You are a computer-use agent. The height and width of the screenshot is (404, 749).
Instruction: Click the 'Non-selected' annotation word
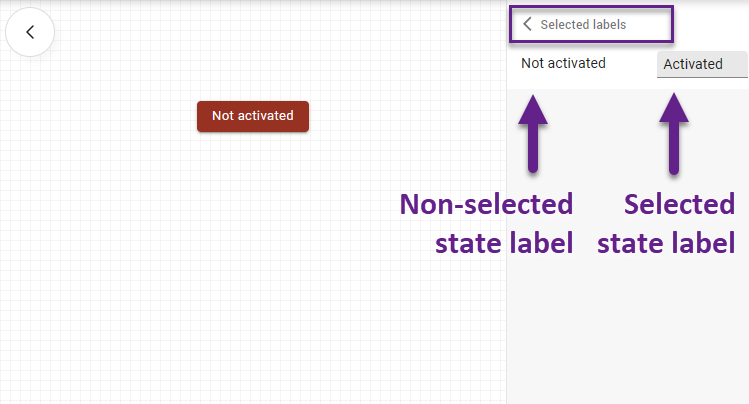pyautogui.click(x=486, y=205)
